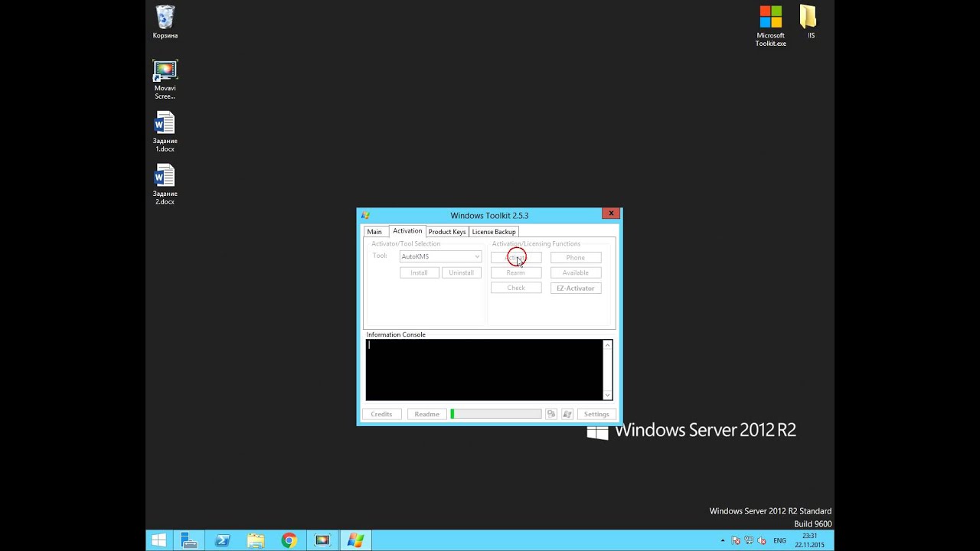Switch the ENG input language indicator
The height and width of the screenshot is (551, 980).
click(779, 540)
